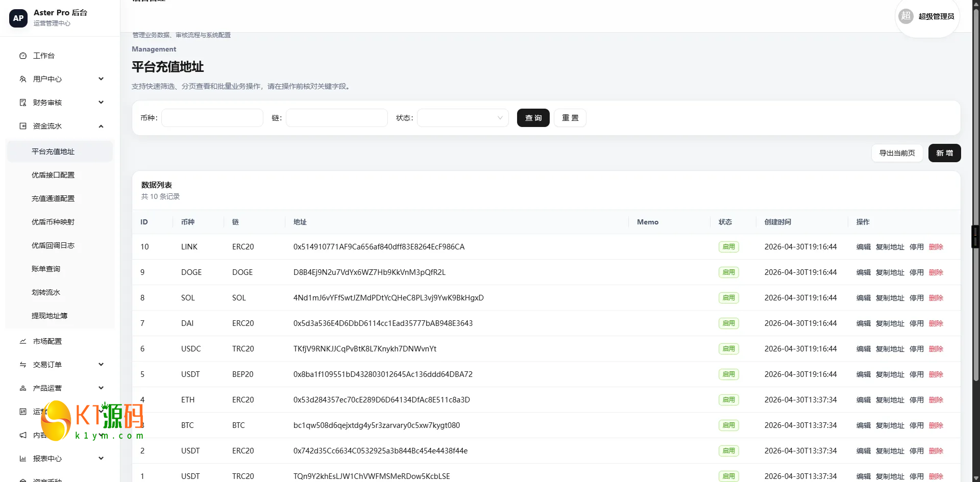Click the 市场配置 chart icon

click(23, 341)
